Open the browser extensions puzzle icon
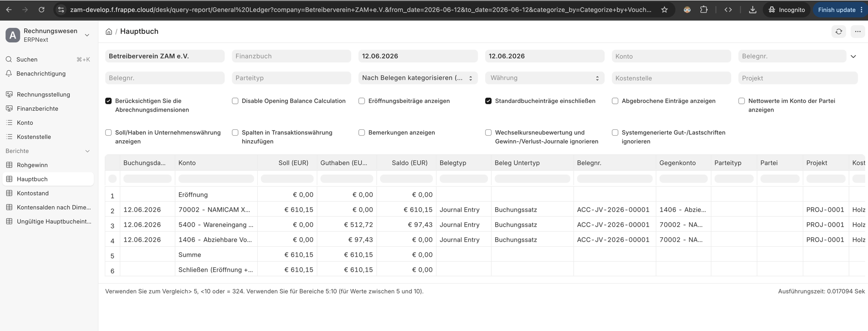The width and height of the screenshot is (868, 331). coord(704,10)
